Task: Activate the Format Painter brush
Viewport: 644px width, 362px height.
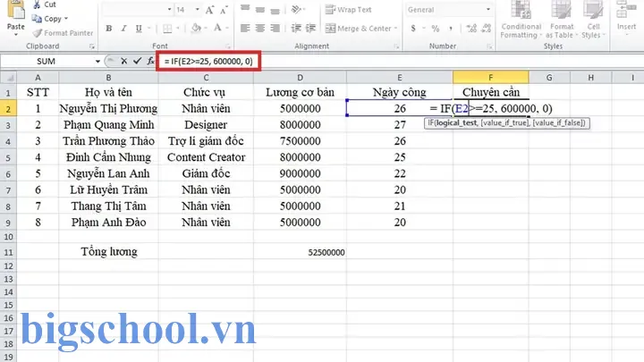Action: [63, 33]
